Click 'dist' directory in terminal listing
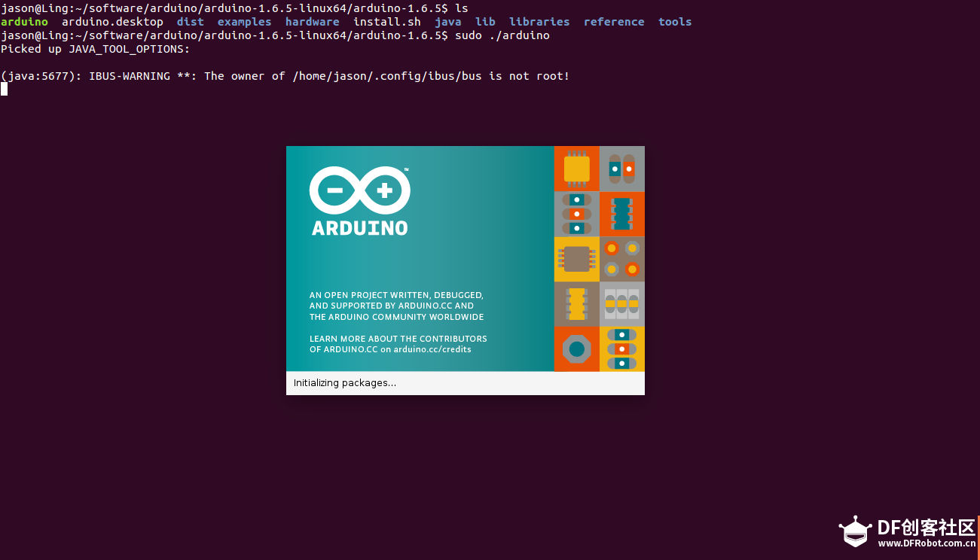980x560 pixels. point(191,22)
